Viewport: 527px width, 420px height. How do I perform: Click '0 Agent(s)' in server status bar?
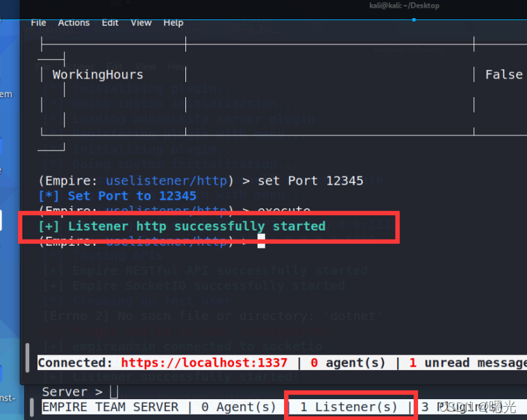(239, 407)
